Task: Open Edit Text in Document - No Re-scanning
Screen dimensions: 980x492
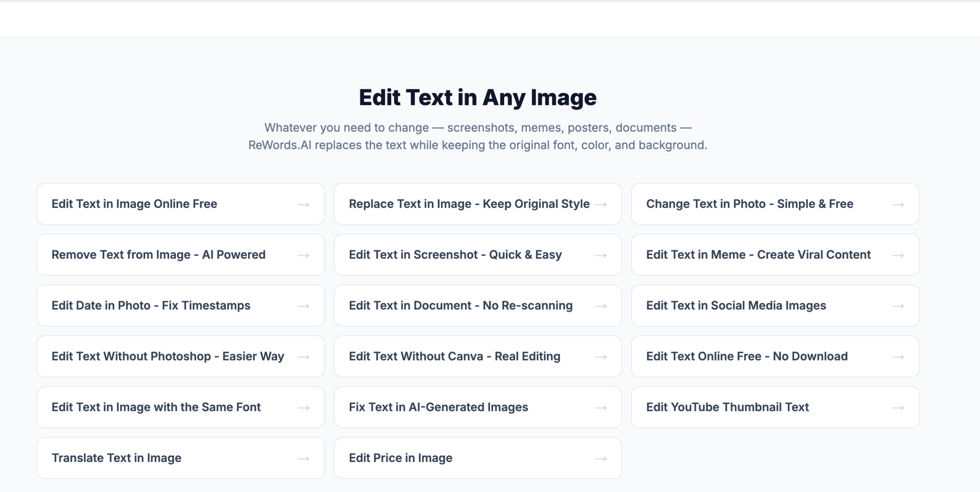Action: tap(478, 305)
